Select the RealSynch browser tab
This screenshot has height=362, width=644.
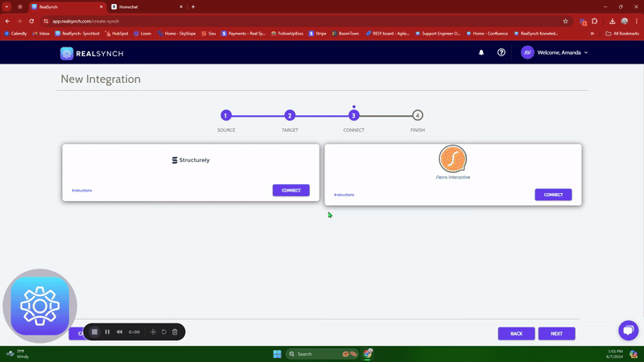tap(68, 7)
